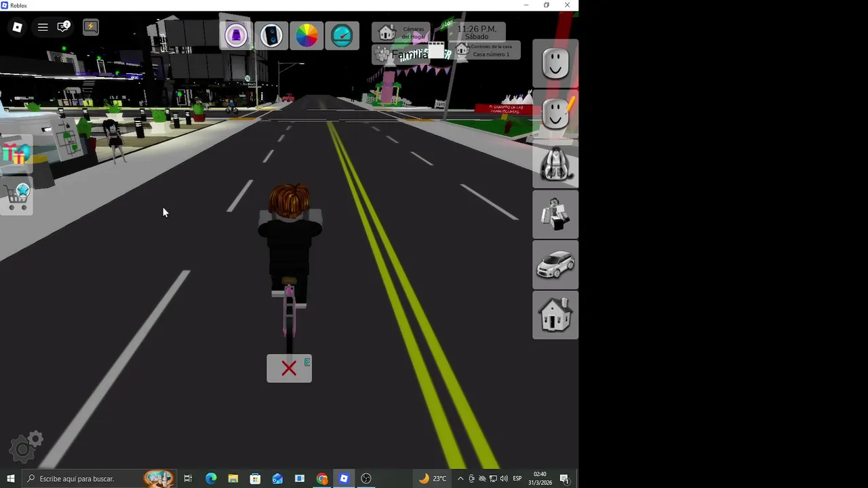868x488 pixels.
Task: Click the 11:26 P.M. Sábado clock
Action: point(477,33)
